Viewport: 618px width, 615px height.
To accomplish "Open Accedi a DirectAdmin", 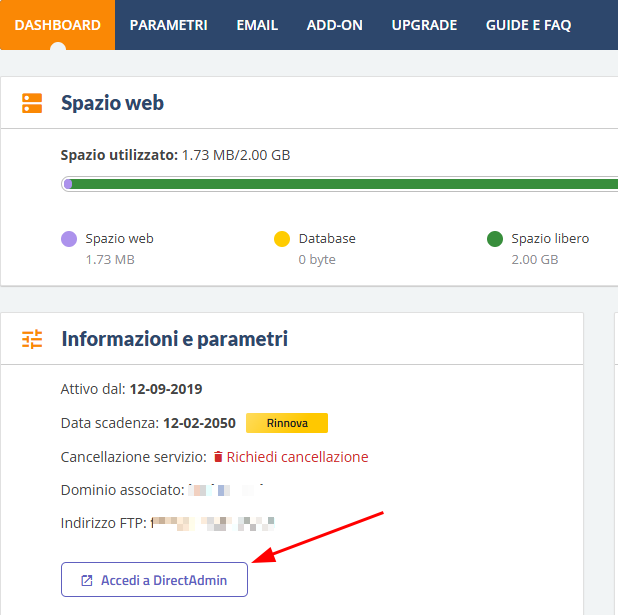I will point(154,580).
